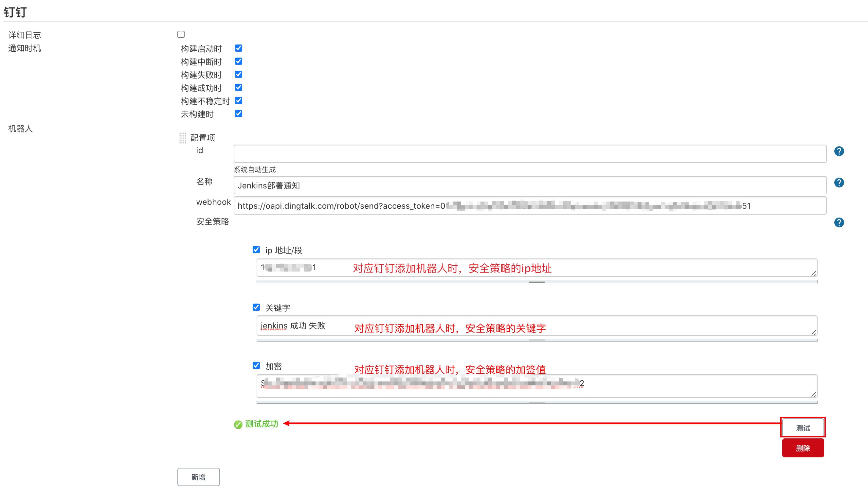Click the ip textarea bottom resize bar

[536, 282]
